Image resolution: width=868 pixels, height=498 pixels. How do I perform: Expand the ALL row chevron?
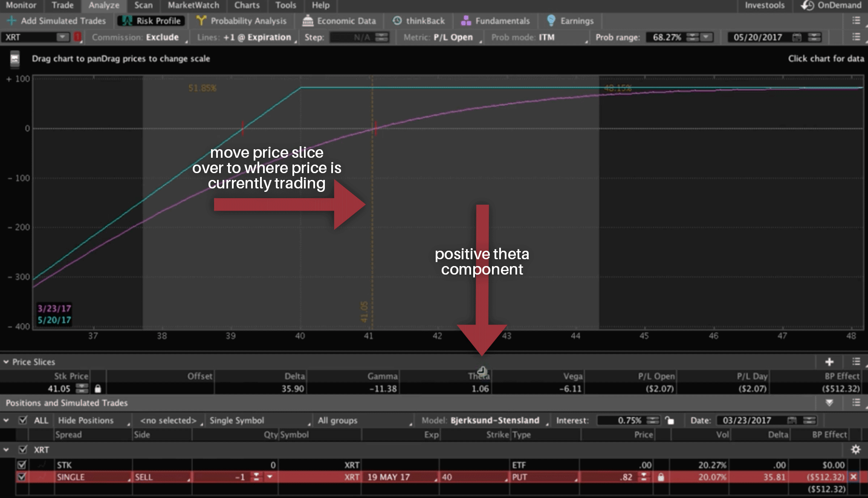coord(6,420)
